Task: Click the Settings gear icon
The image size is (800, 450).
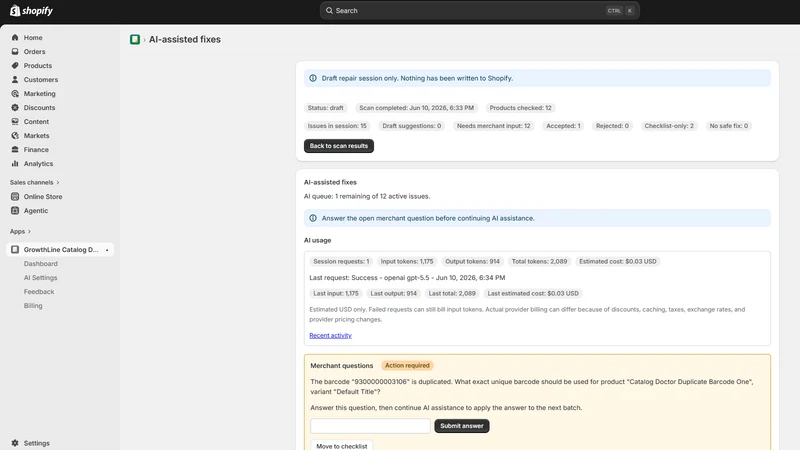Action: (15, 443)
